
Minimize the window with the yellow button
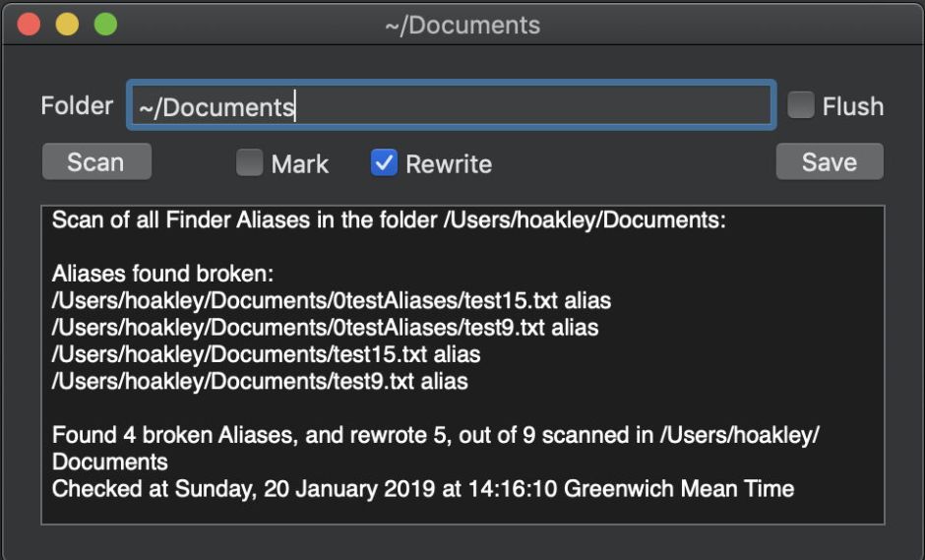[67, 25]
